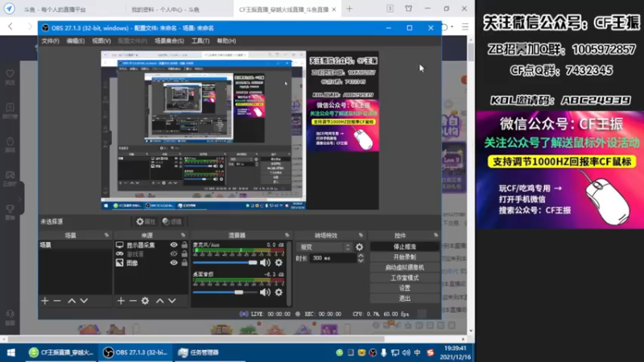
Task: Decrease the transition duration with down arrow
Action: click(x=361, y=261)
